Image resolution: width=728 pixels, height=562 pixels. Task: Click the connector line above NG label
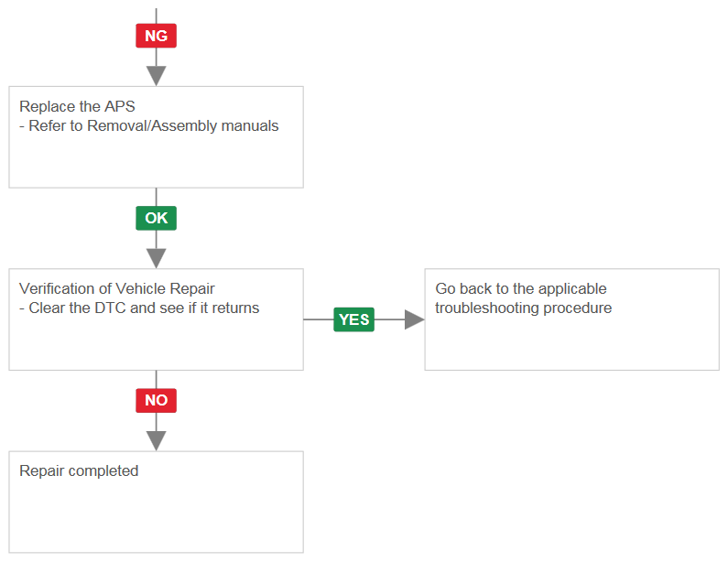point(156,16)
